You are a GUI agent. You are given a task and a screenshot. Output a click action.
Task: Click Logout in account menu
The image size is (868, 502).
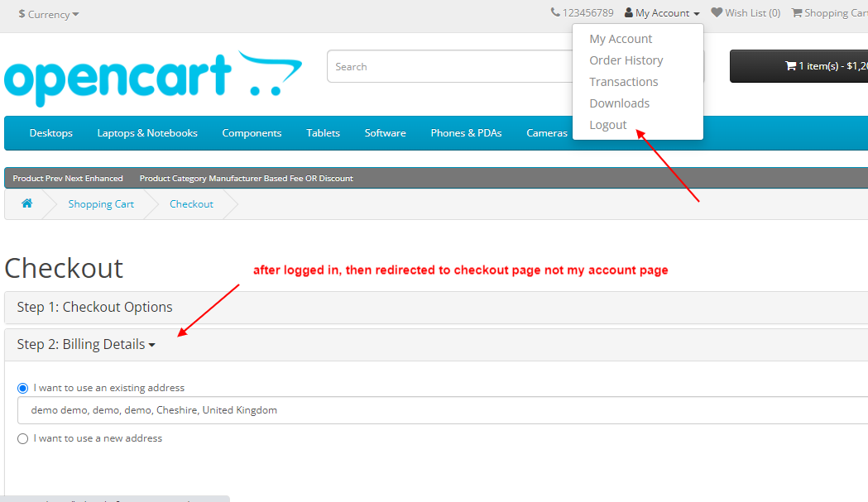tap(608, 125)
